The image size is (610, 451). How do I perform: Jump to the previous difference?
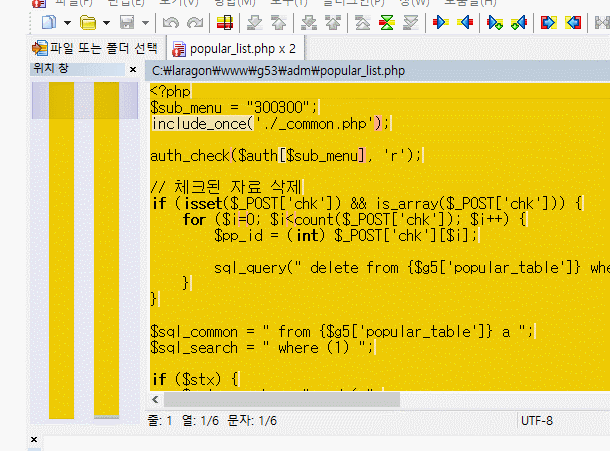[279, 23]
